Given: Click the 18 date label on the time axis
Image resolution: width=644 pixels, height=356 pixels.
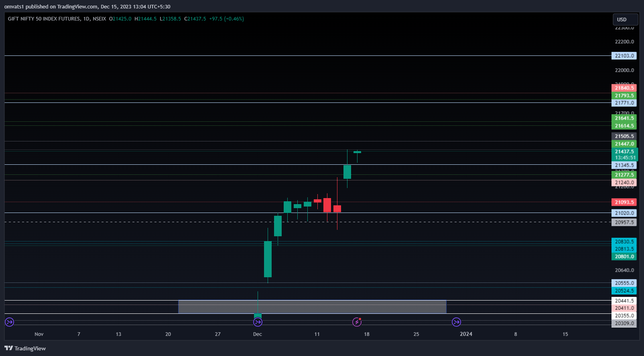Looking at the screenshot, I should [367, 334].
